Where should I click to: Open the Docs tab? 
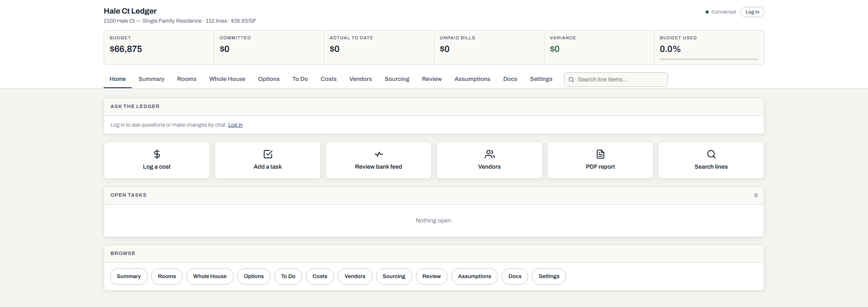click(510, 79)
